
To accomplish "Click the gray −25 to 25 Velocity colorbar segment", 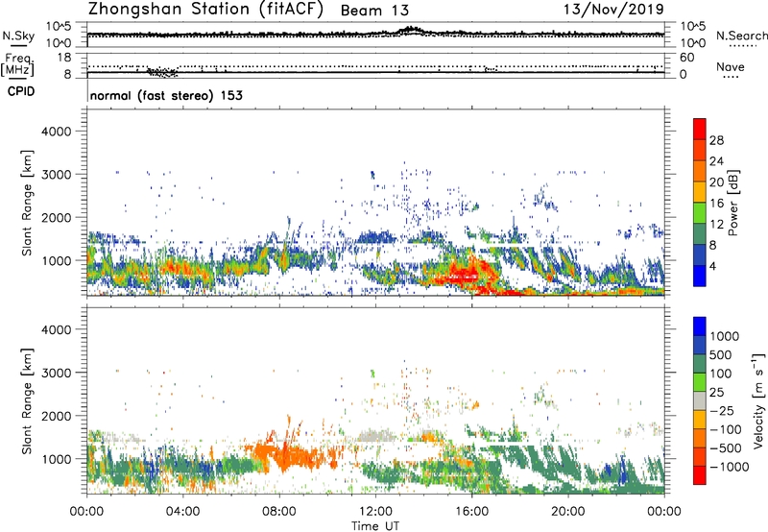I will tap(700, 400).
